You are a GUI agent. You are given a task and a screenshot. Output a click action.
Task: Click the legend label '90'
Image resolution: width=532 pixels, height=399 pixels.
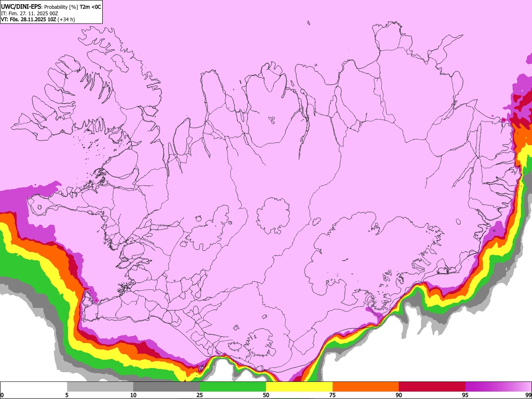tap(399, 395)
